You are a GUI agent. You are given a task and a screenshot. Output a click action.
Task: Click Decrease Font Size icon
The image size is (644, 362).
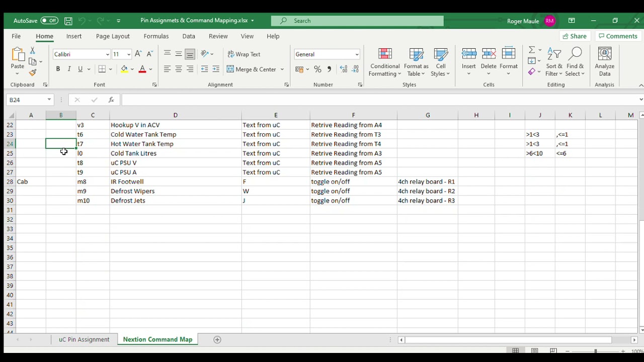click(x=149, y=54)
